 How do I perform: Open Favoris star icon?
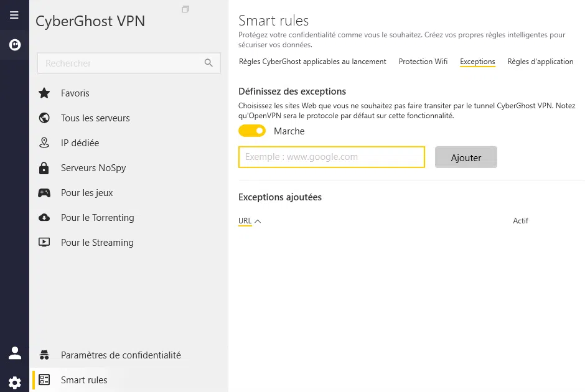click(44, 93)
